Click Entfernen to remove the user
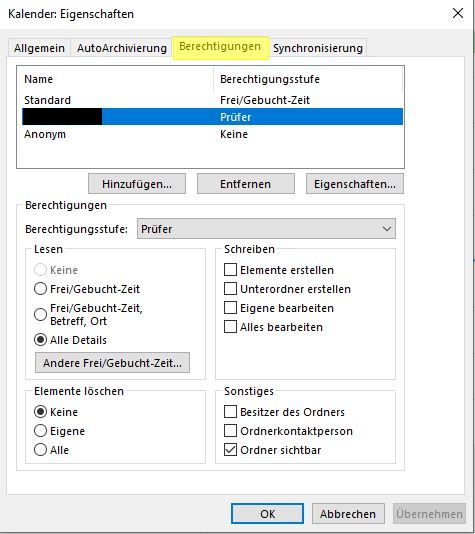Viewport: 475px width, 534px height. click(246, 184)
